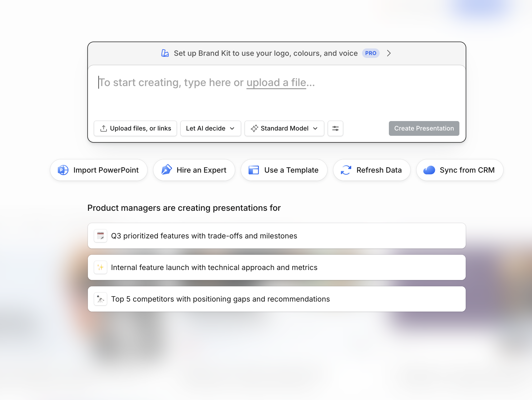Follow the upload a file link
Viewport: 532px width, 400px height.
click(276, 83)
